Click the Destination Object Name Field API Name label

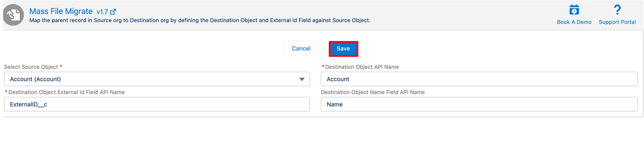pyautogui.click(x=373, y=92)
